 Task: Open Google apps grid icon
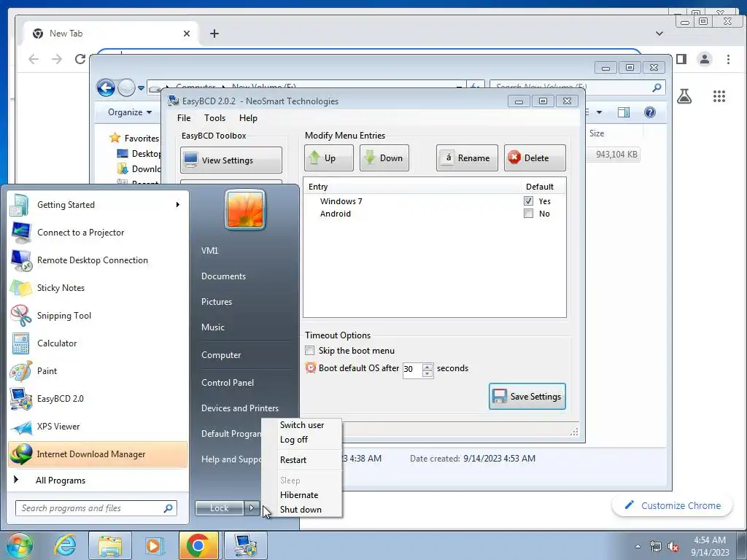point(719,97)
